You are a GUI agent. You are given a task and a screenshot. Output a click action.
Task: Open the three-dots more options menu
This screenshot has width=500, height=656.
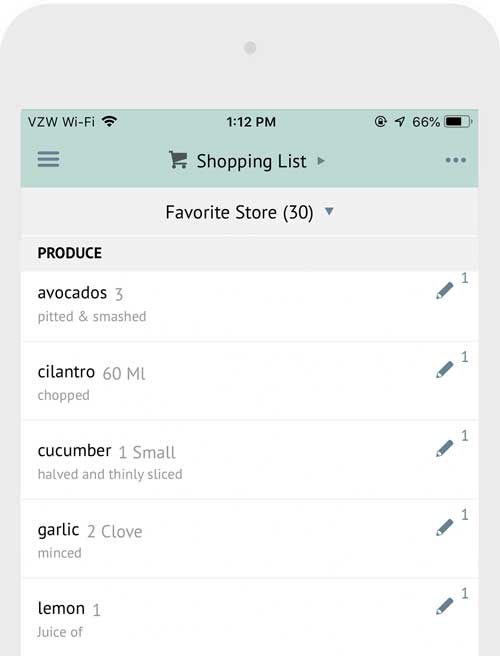[x=456, y=160]
